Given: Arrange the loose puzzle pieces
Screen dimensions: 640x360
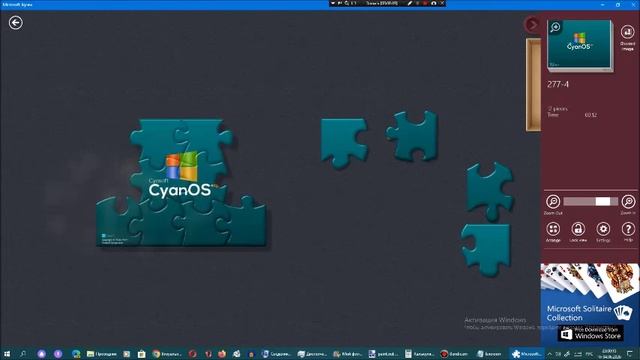Looking at the screenshot, I should (x=553, y=229).
